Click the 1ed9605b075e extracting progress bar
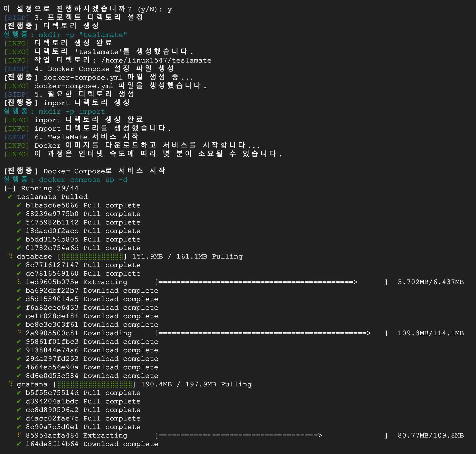The image size is (476, 454). tap(272, 282)
